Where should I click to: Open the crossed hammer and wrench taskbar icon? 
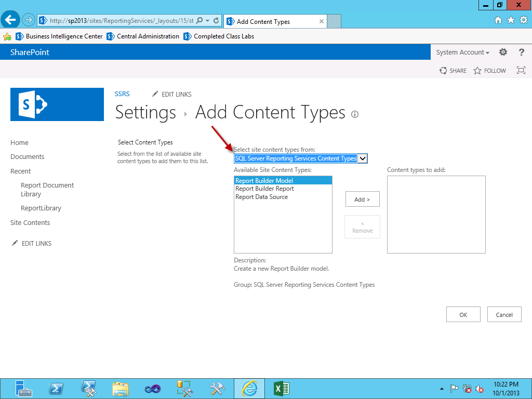click(217, 389)
